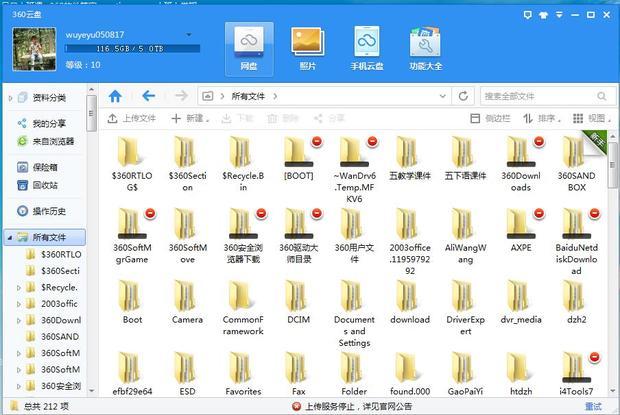Select the AliWangWang folder
The height and width of the screenshot is (415, 620).
click(x=465, y=236)
